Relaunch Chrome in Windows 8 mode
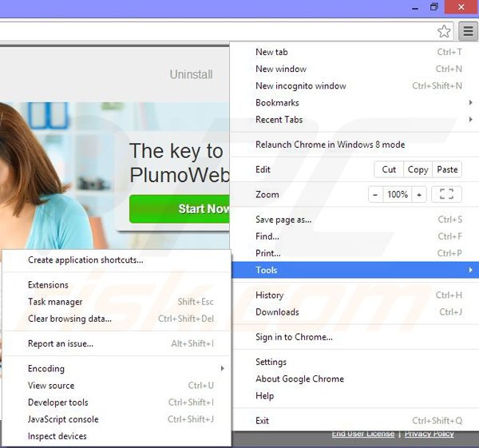The width and height of the screenshot is (479, 448). 355,145
